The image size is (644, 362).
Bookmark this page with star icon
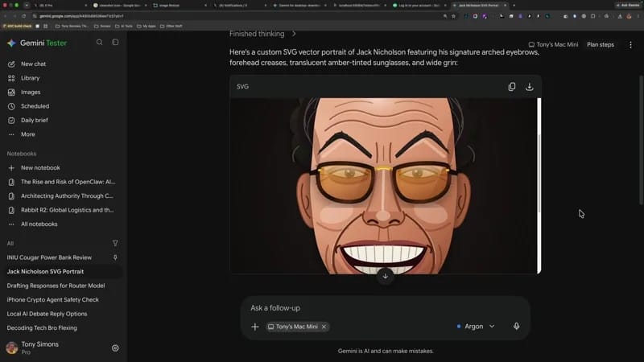pyautogui.click(x=453, y=16)
